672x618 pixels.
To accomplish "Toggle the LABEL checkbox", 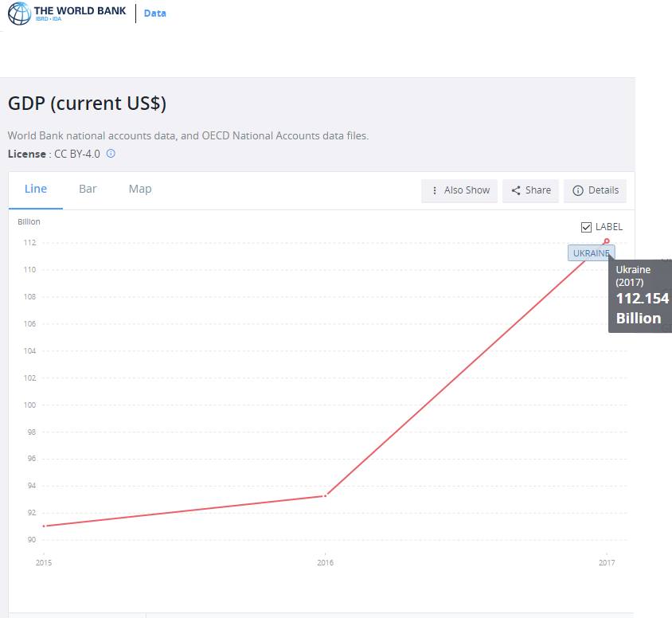I will pos(586,227).
